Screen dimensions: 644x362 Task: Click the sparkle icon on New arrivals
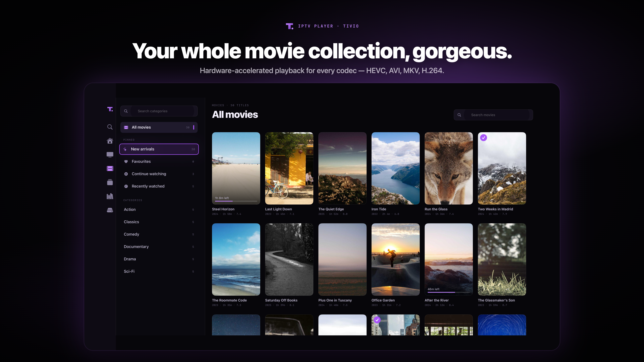coord(125,149)
